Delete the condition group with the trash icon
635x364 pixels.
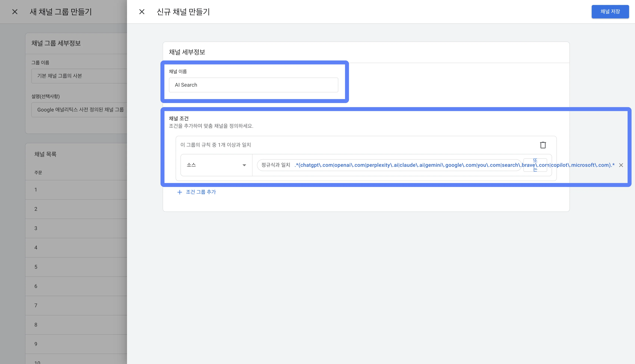(x=543, y=145)
